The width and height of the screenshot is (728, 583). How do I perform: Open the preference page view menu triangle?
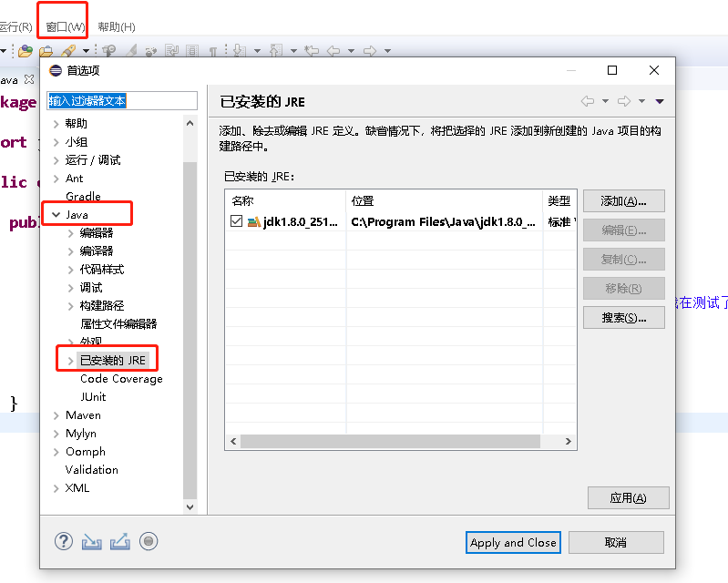(x=660, y=101)
